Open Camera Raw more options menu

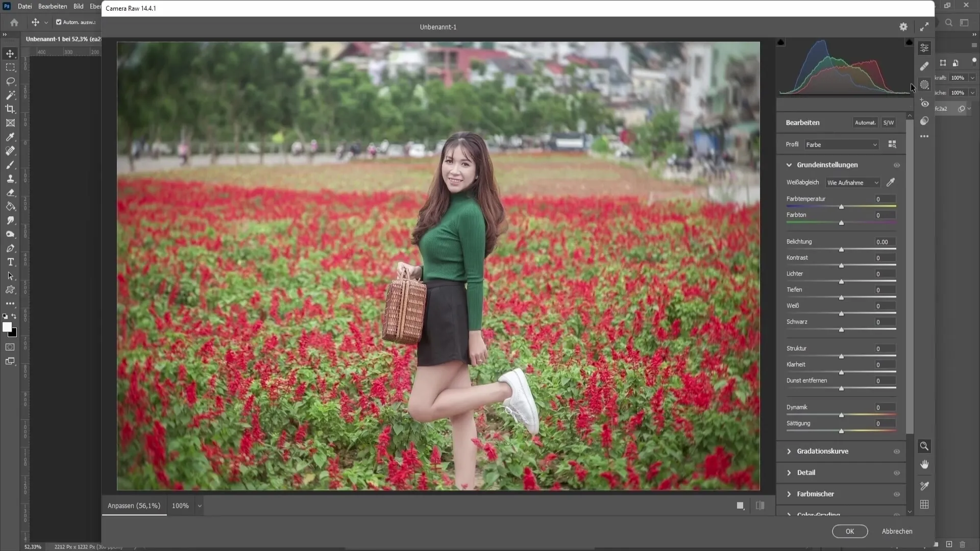[x=924, y=136]
